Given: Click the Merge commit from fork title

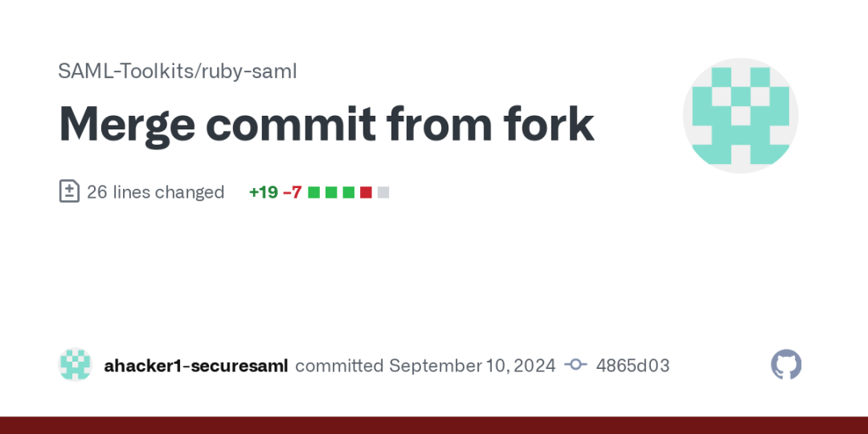Looking at the screenshot, I should point(326,124).
